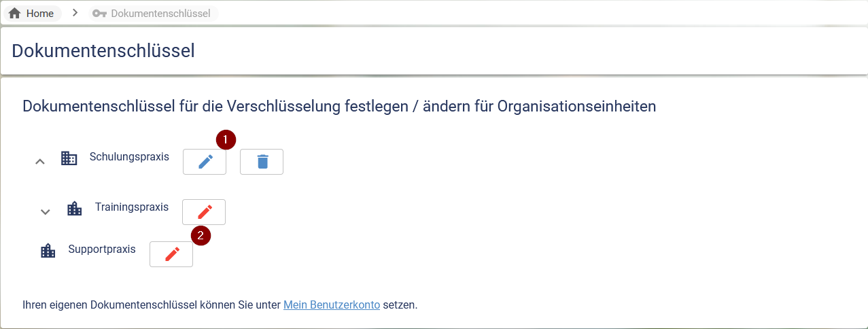This screenshot has height=329, width=868.
Task: Collapse the Schulungspraxis tree node
Action: pos(40,162)
